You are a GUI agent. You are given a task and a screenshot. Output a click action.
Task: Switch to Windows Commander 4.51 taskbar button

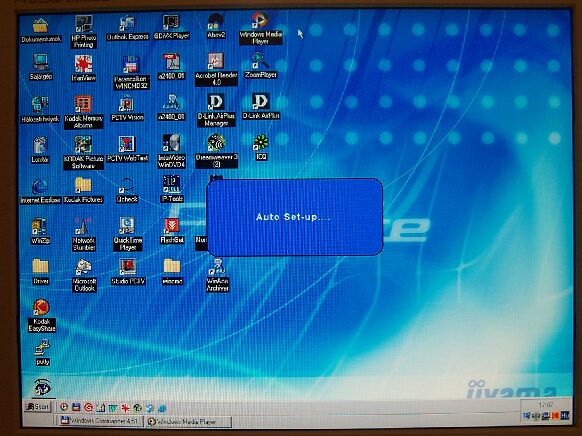click(100, 421)
